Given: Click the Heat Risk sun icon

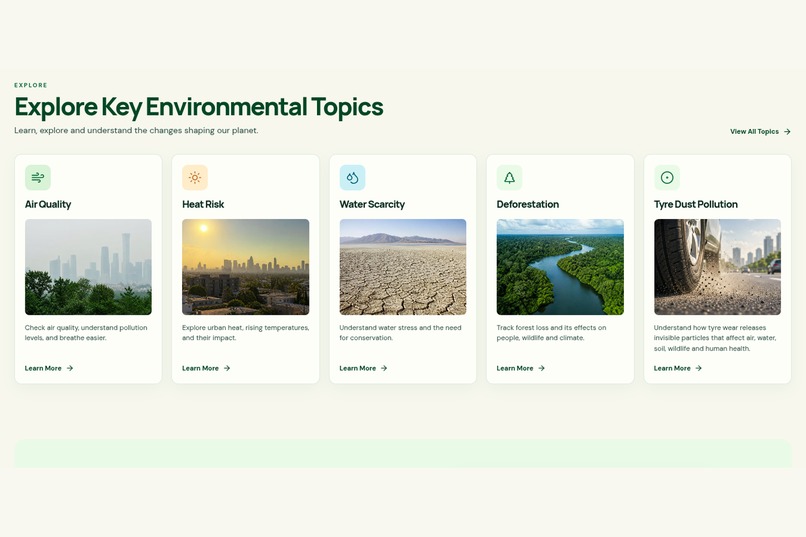Looking at the screenshot, I should pyautogui.click(x=195, y=178).
